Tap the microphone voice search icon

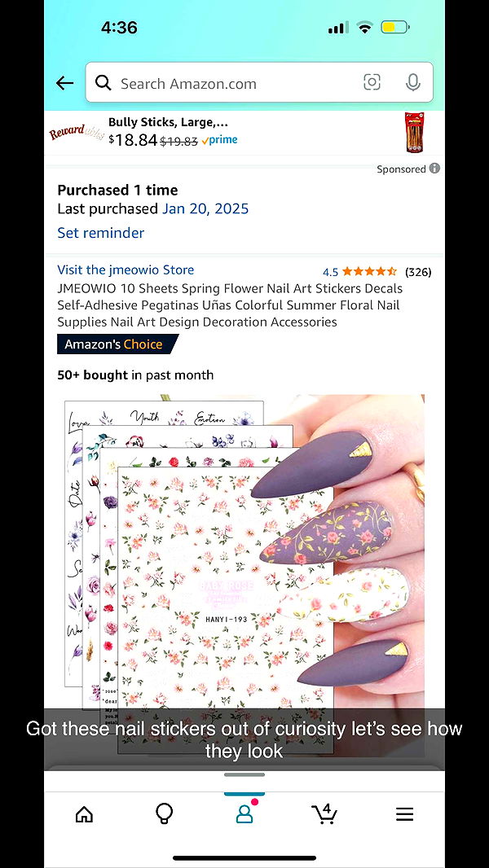coord(412,82)
